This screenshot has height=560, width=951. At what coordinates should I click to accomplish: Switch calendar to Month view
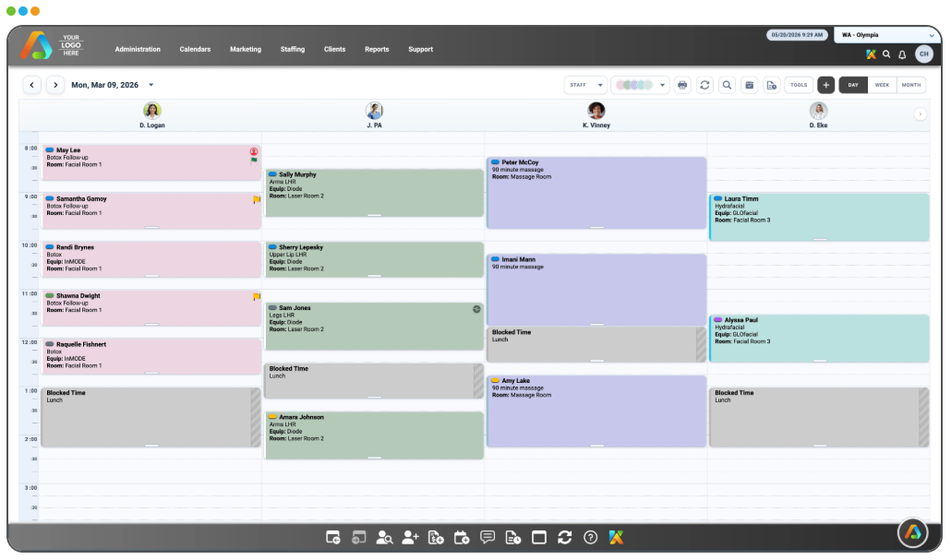click(911, 86)
